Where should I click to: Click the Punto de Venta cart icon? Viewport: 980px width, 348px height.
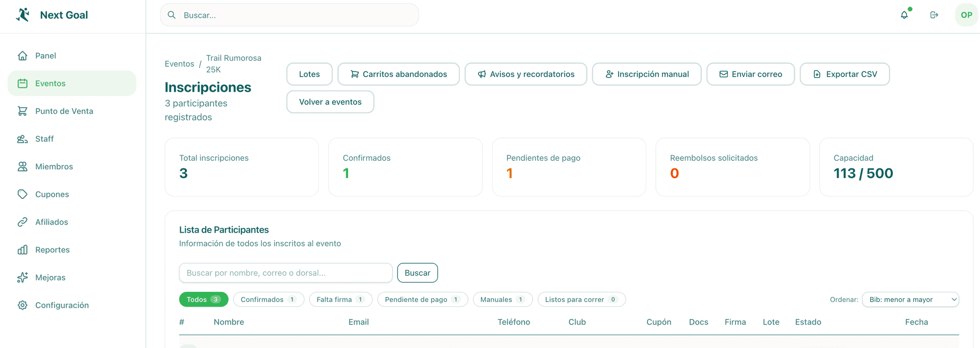coord(22,111)
